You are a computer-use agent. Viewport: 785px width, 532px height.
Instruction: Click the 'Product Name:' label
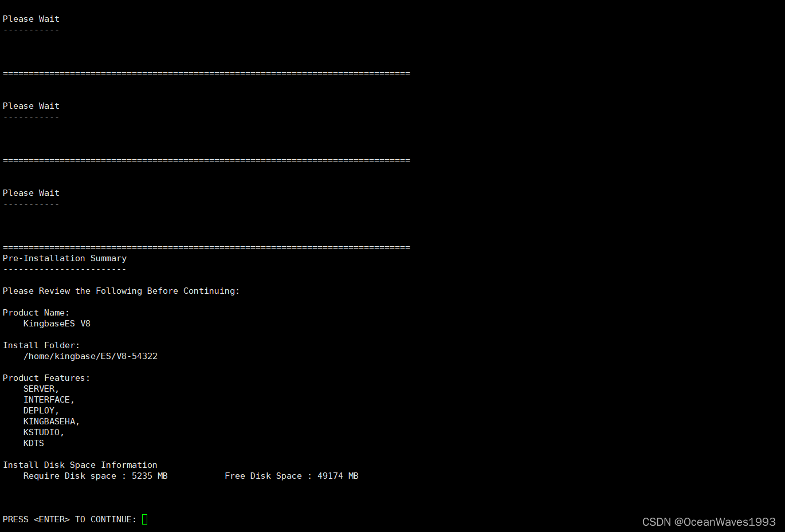[36, 313]
